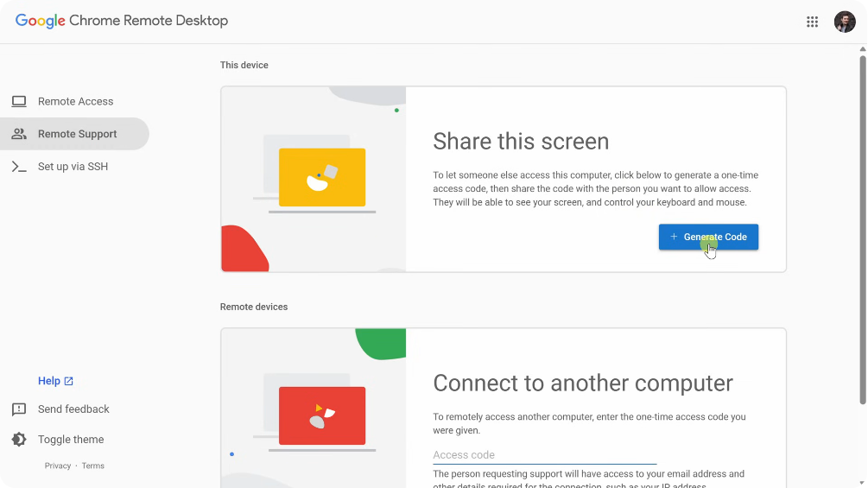This screenshot has width=868, height=488.
Task: Click the "Connect to another computer" heading
Action: (583, 383)
